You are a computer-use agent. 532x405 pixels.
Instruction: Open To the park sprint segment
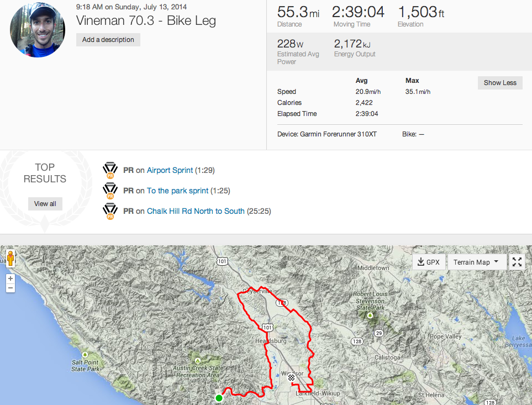pyautogui.click(x=177, y=191)
